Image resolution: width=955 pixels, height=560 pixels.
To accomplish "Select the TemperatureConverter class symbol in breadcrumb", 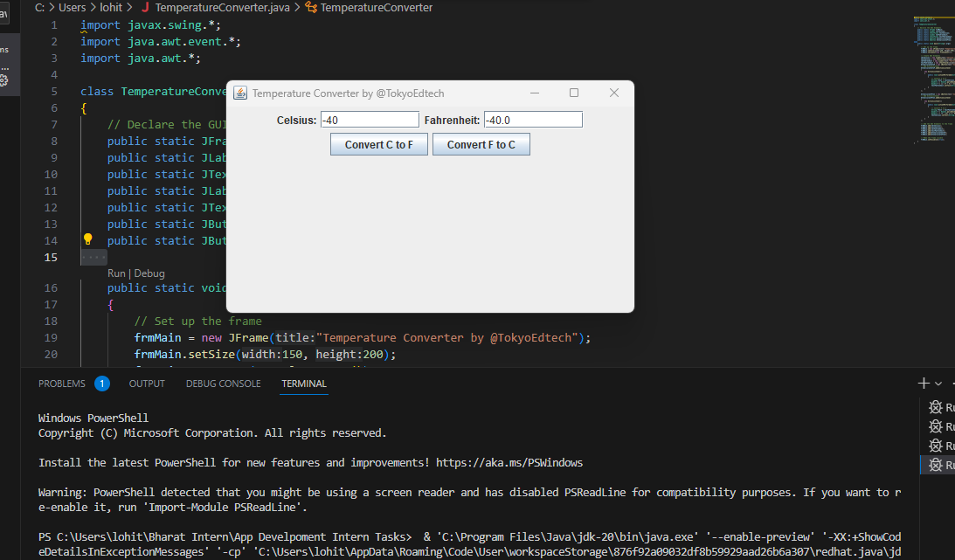I will (x=376, y=7).
